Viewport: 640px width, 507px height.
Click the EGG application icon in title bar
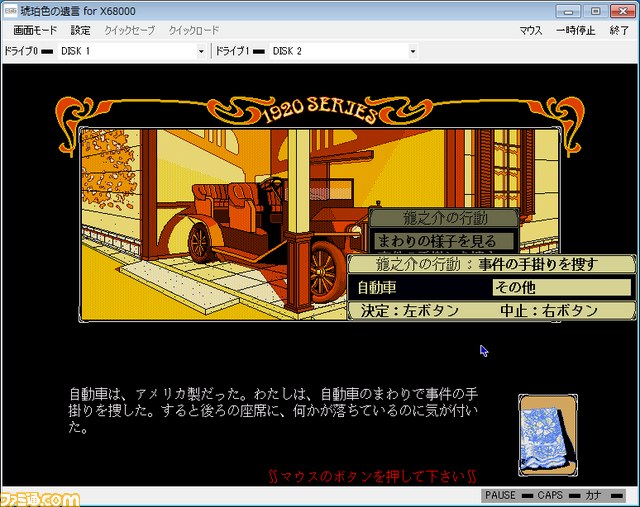coord(11,11)
